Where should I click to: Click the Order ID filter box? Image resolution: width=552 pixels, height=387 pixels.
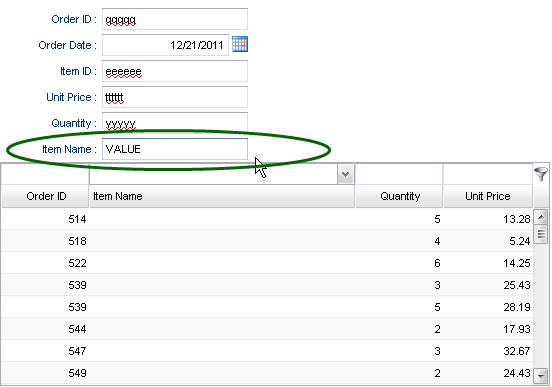click(x=45, y=174)
